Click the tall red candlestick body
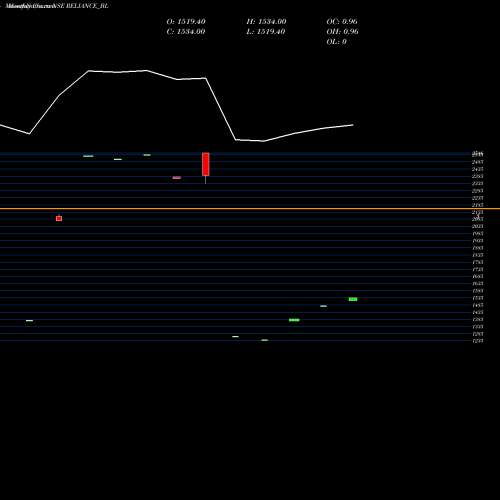The width and height of the screenshot is (500, 500). point(206,164)
